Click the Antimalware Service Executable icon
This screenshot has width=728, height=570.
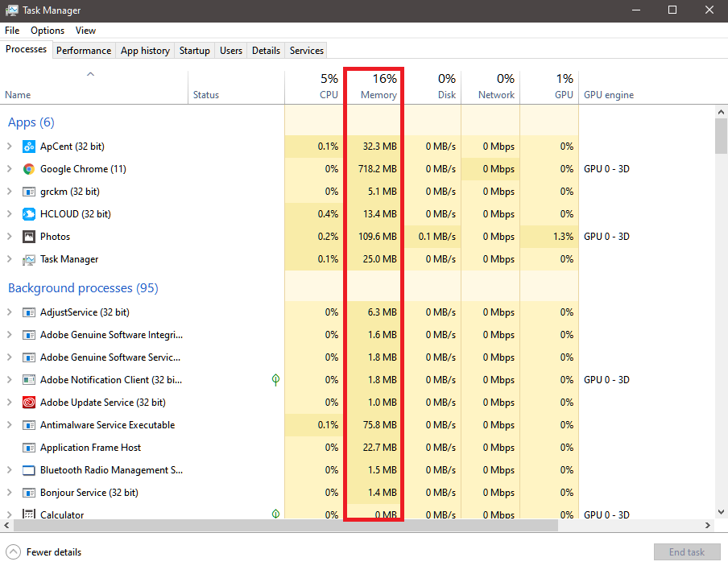point(29,425)
